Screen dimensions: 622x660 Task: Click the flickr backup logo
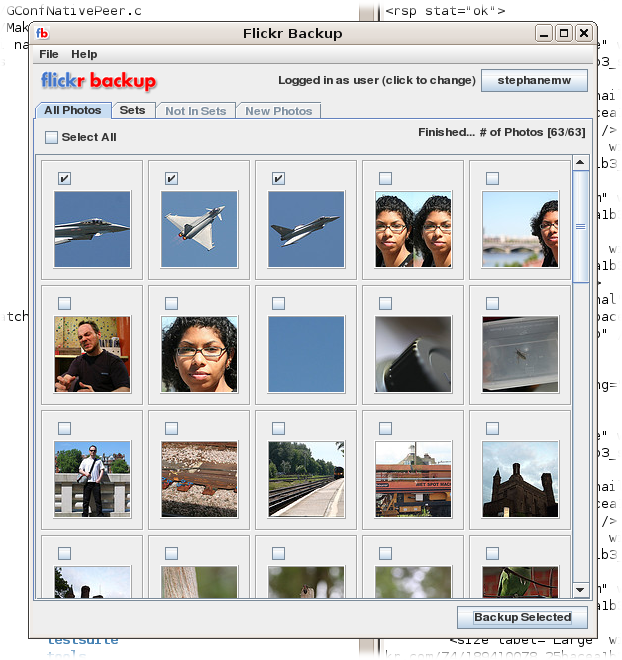click(98, 80)
